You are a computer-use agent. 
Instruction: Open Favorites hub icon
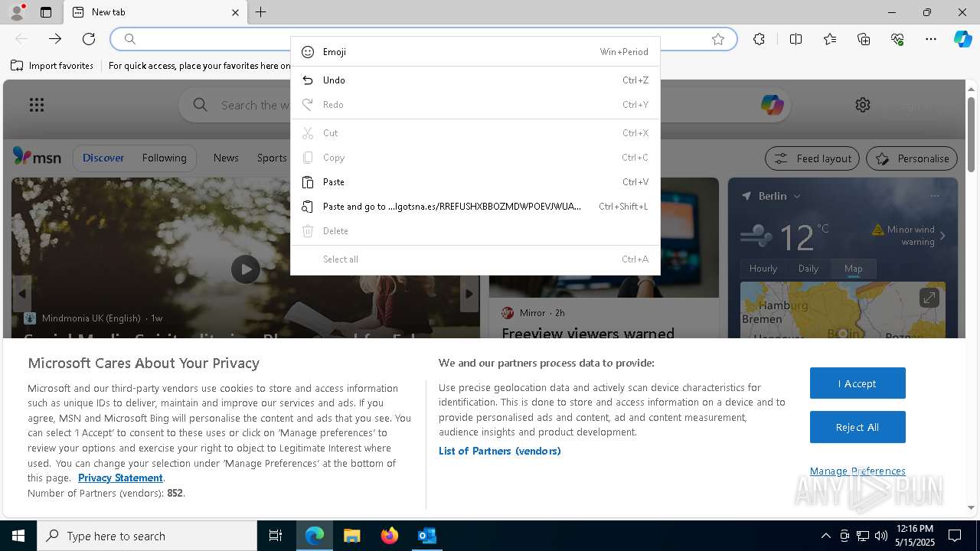830,39
